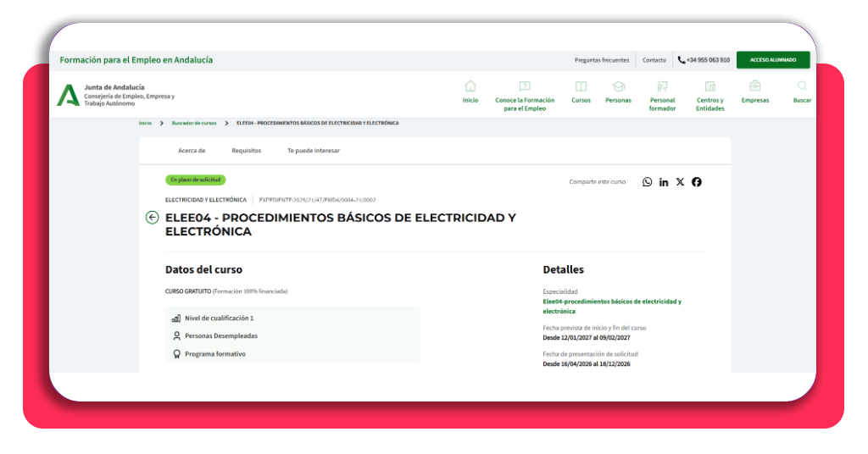The image size is (868, 454).
Task: Share the course via WhatsApp icon
Action: pyautogui.click(x=647, y=182)
